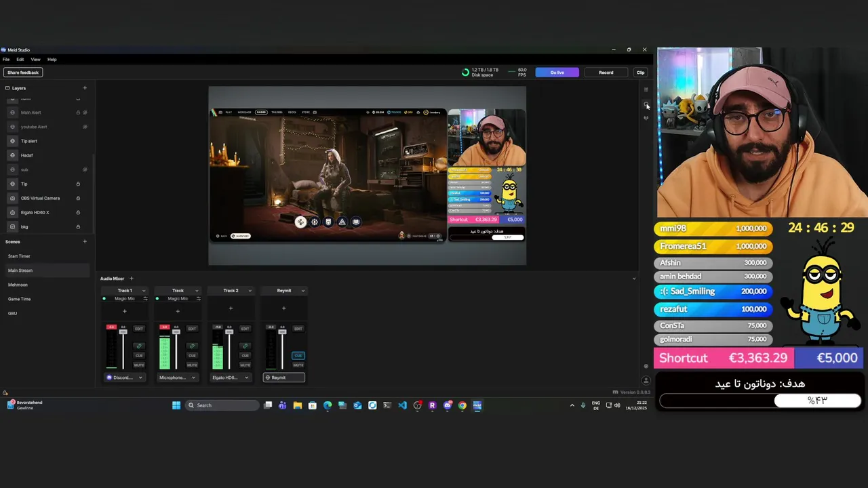
Task: Open Magic Mic settings on Track 1
Action: 144,299
